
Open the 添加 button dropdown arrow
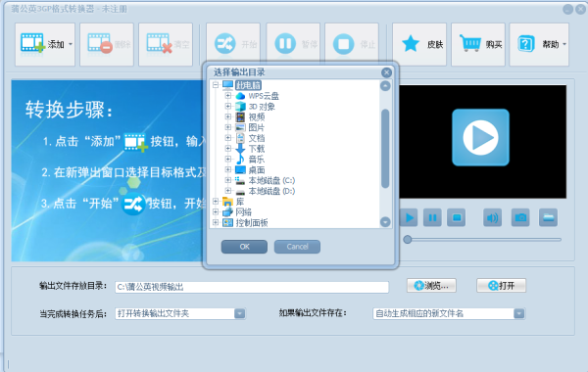pos(71,45)
